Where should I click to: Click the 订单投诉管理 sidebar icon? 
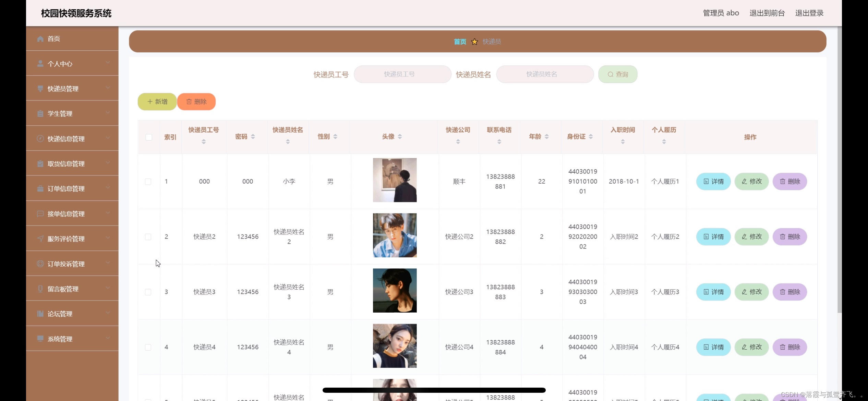[40, 264]
